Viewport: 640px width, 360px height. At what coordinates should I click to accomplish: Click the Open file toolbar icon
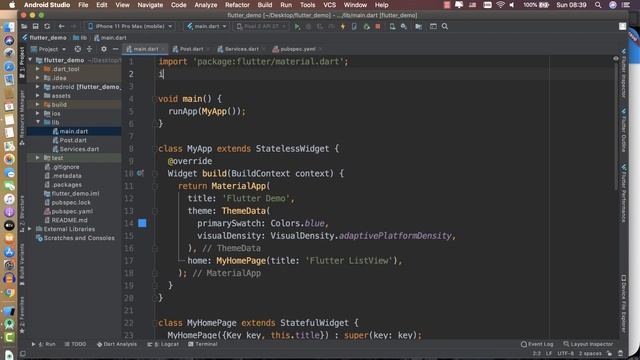[24, 27]
